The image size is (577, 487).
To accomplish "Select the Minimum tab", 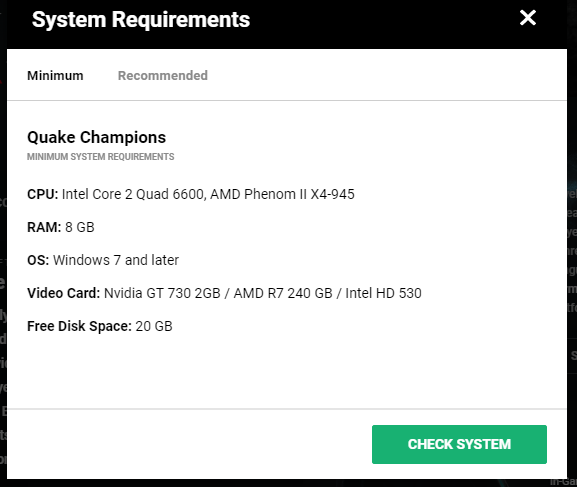I will pyautogui.click(x=55, y=75).
